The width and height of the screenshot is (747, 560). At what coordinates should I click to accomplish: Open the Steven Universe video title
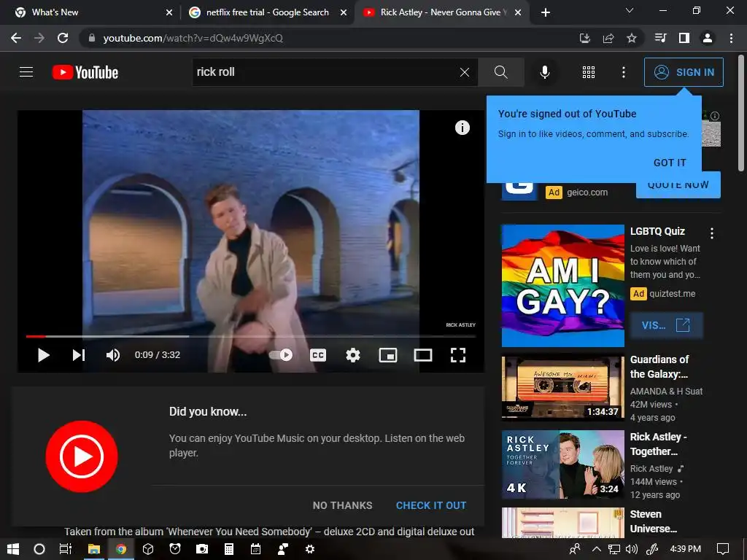pyautogui.click(x=653, y=521)
